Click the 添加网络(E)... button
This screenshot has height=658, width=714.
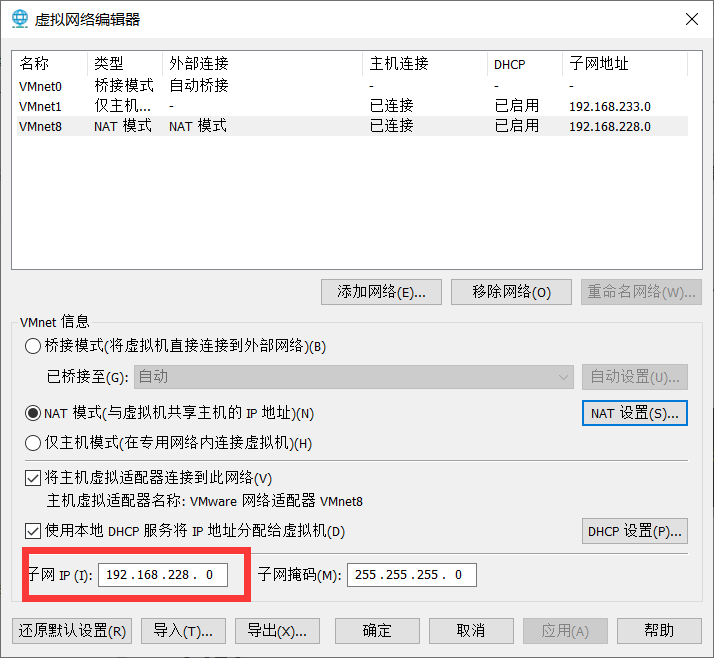381,292
